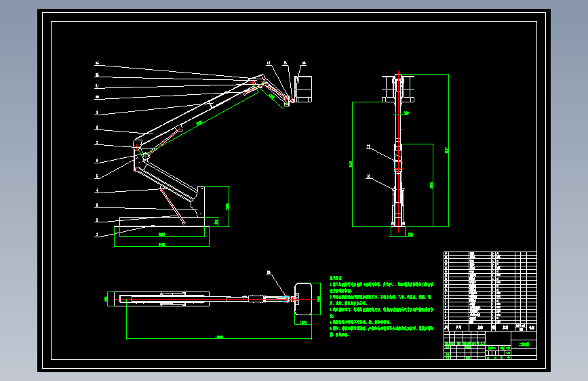Select the chassis base rectangle in side view

(161, 222)
